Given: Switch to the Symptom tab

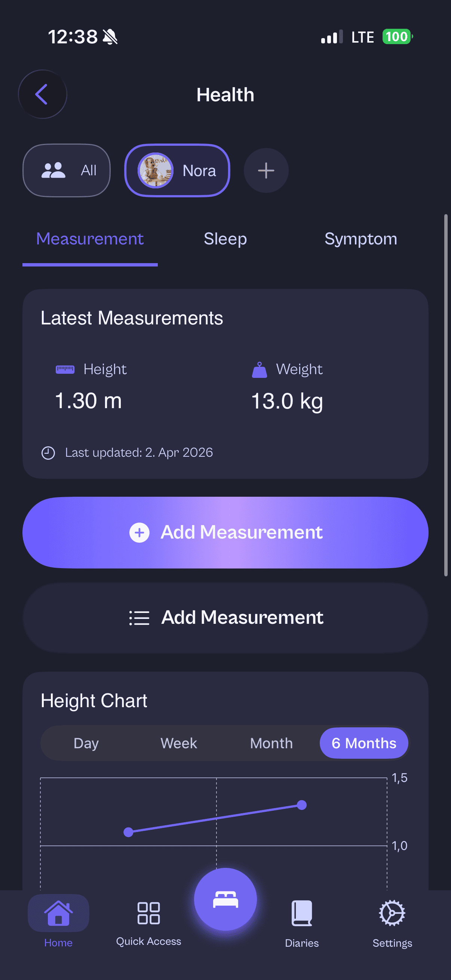Looking at the screenshot, I should (361, 239).
